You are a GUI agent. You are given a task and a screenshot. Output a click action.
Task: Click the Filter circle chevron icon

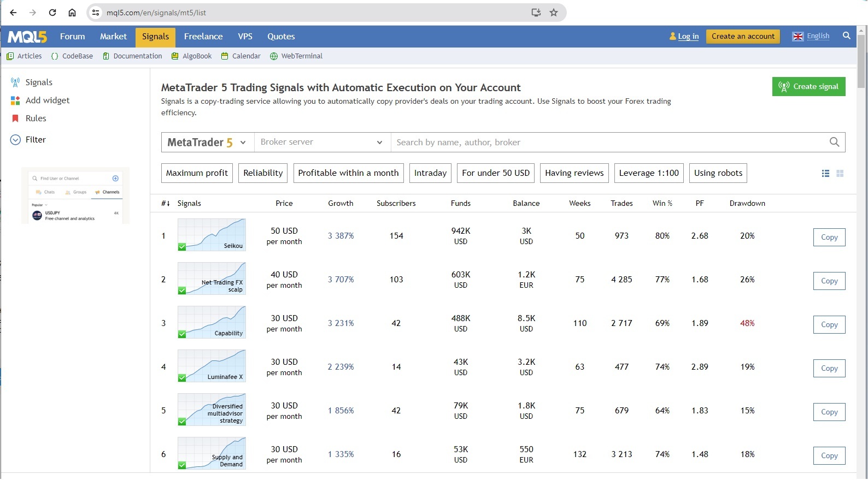click(x=15, y=140)
